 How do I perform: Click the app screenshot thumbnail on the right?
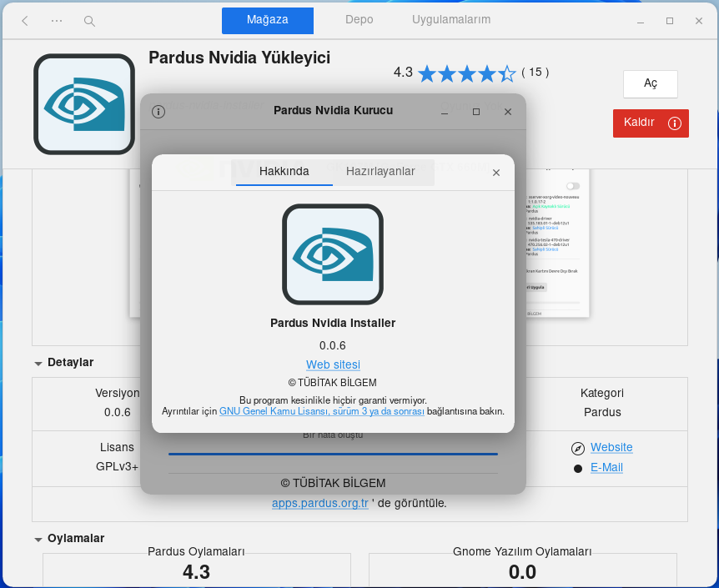coord(557,243)
